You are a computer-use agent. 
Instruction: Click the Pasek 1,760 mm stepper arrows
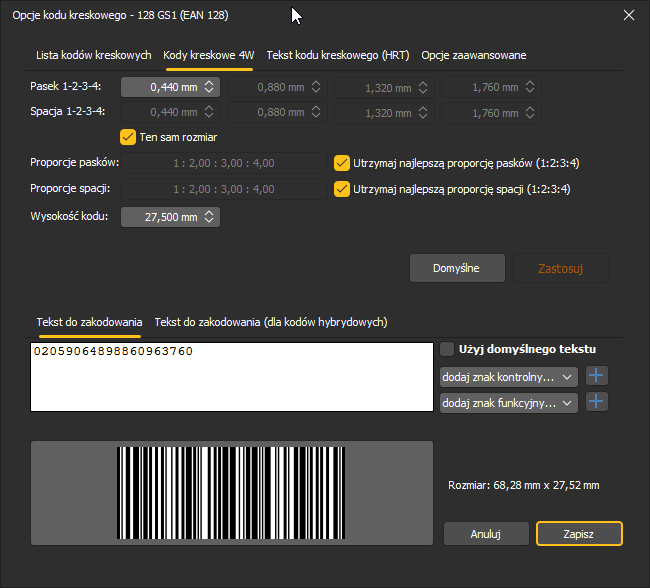click(x=530, y=87)
